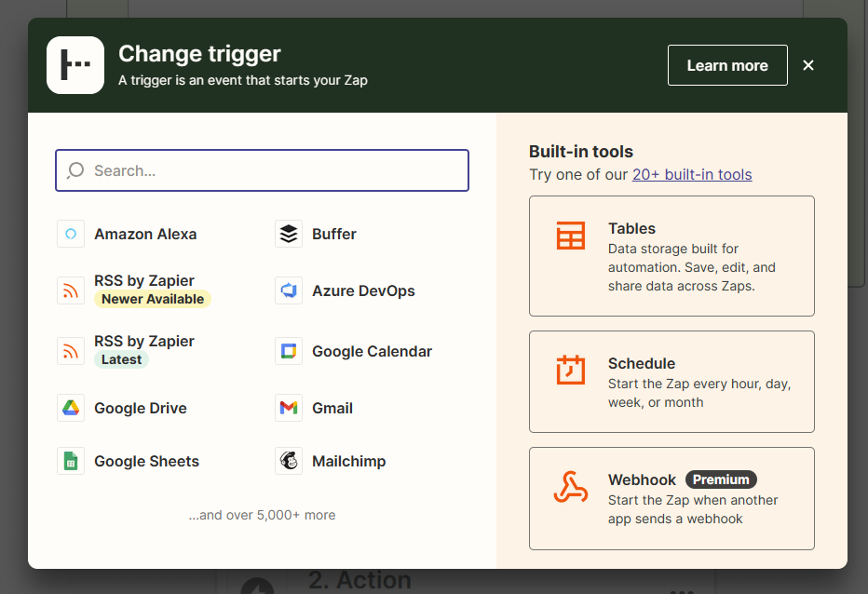This screenshot has height=594, width=868.
Task: Click the RSS icon marked Latest
Action: coord(71,351)
